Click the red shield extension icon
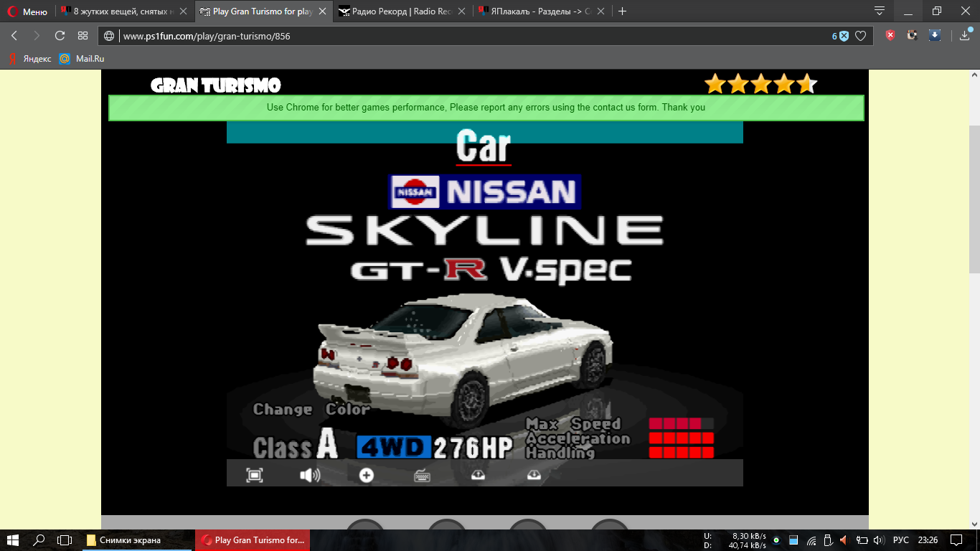Image resolution: width=980 pixels, height=551 pixels. click(890, 35)
